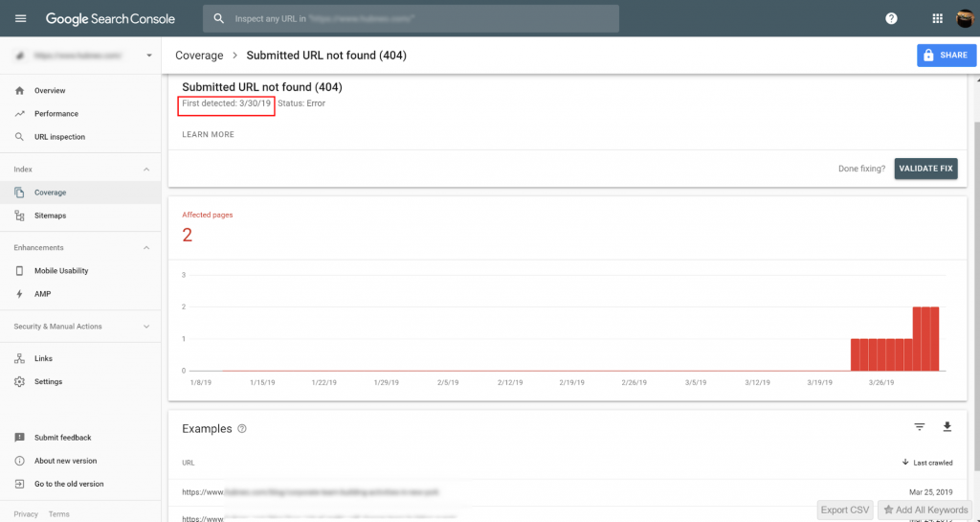Go to the Performance report

(x=56, y=114)
